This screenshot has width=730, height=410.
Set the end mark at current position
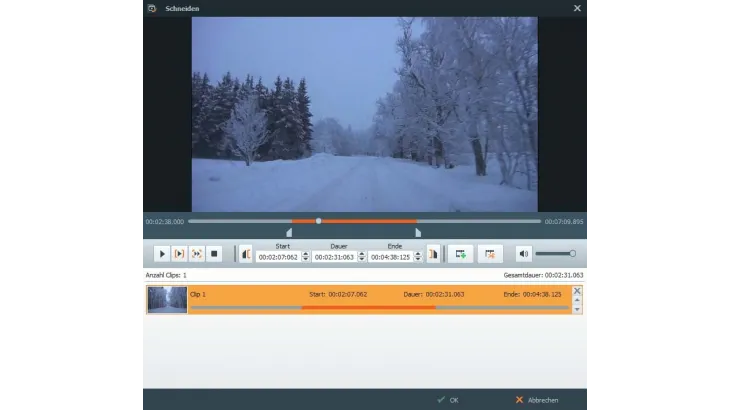click(x=433, y=255)
